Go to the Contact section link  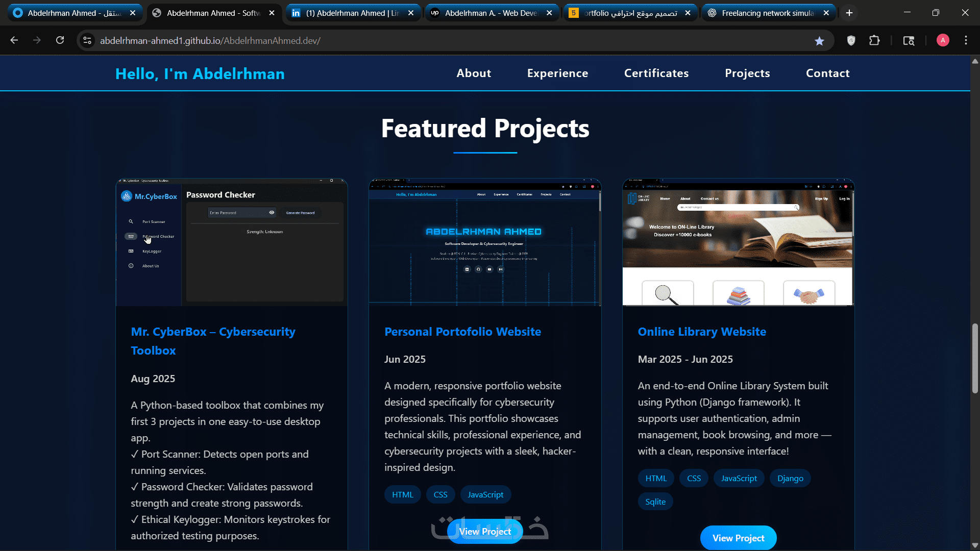click(827, 73)
